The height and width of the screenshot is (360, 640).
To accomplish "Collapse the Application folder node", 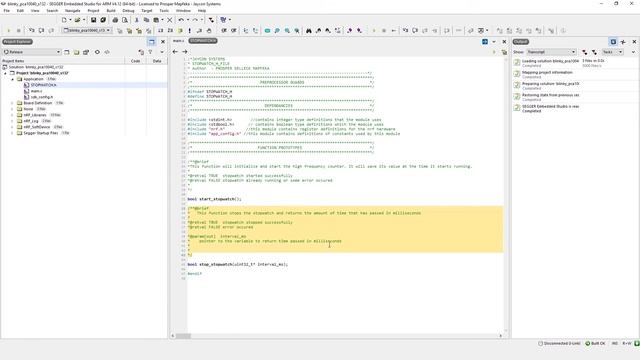I will (13, 79).
